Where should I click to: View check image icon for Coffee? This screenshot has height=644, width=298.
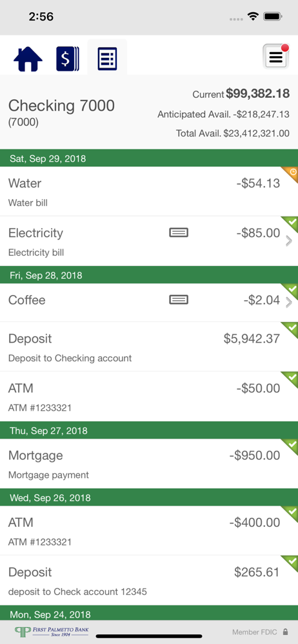tap(179, 300)
